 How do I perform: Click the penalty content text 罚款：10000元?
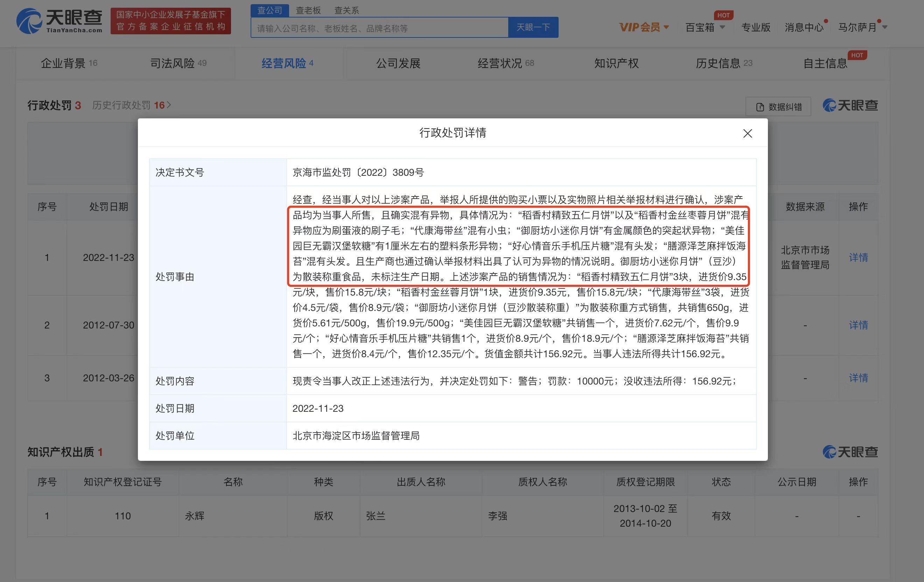[x=580, y=381]
